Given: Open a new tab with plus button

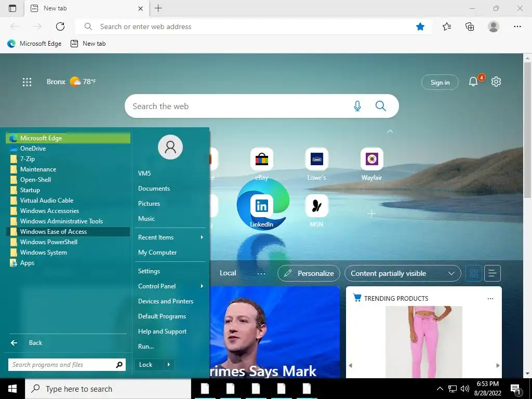Looking at the screenshot, I should [158, 8].
